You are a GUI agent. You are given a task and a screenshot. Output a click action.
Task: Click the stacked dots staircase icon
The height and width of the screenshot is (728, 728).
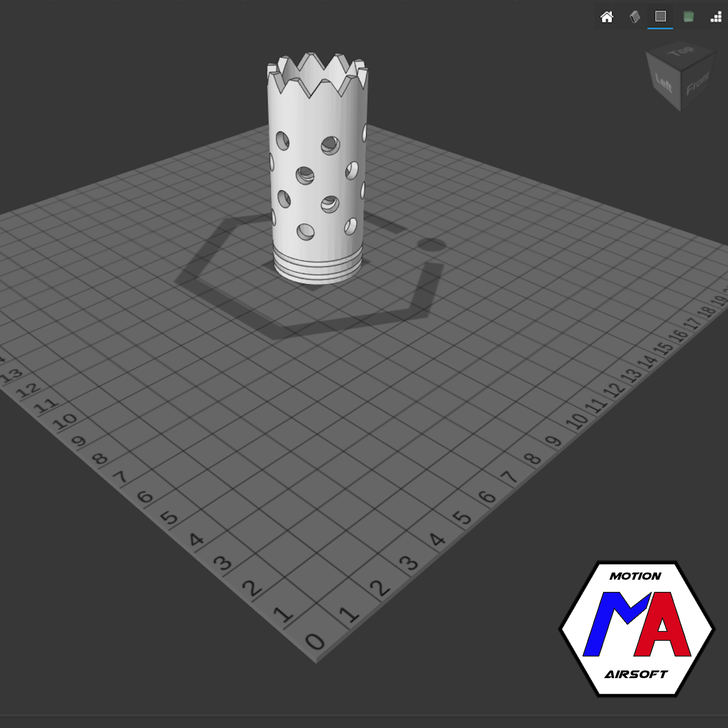click(x=715, y=17)
